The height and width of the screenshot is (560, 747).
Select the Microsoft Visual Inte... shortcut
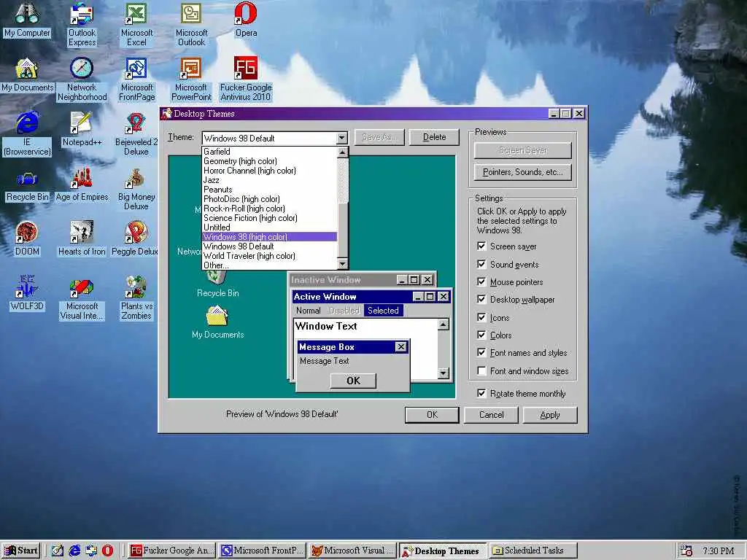coord(82,298)
